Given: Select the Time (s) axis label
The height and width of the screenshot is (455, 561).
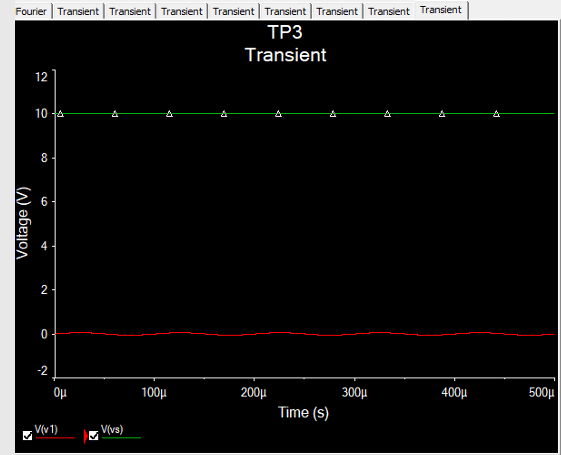Looking at the screenshot, I should [303, 412].
